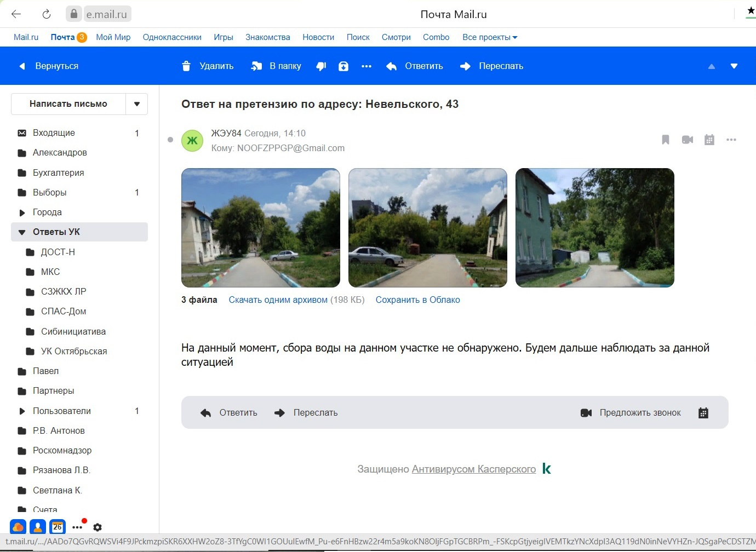This screenshot has width=756, height=552.
Task: Open Игры in top navigation
Action: pyautogui.click(x=224, y=37)
